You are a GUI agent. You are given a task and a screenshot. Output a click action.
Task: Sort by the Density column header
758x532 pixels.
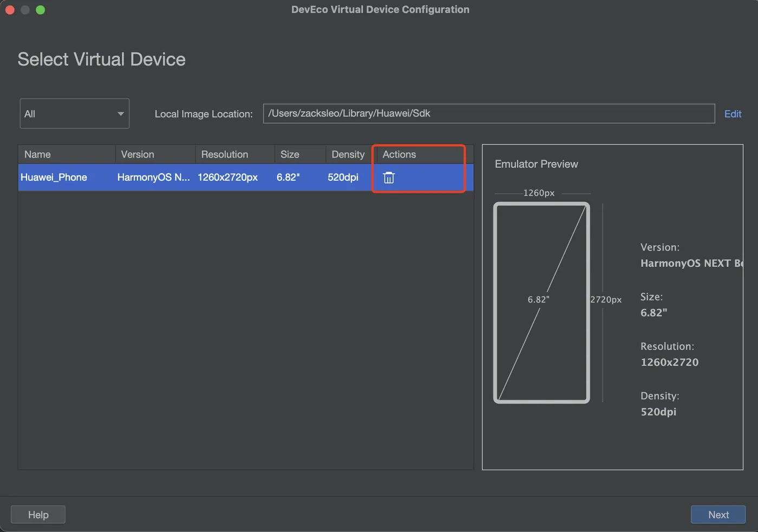pos(348,154)
